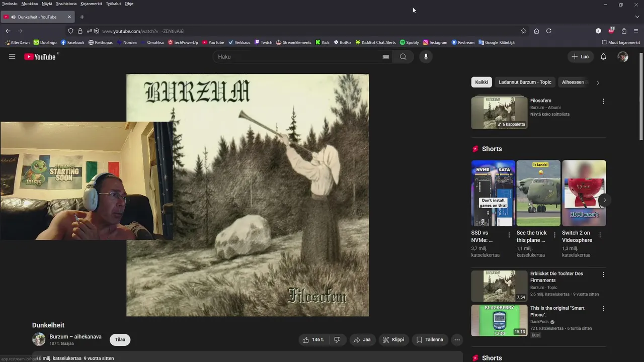Open Muut kirjanmerkit folder

click(x=621, y=42)
